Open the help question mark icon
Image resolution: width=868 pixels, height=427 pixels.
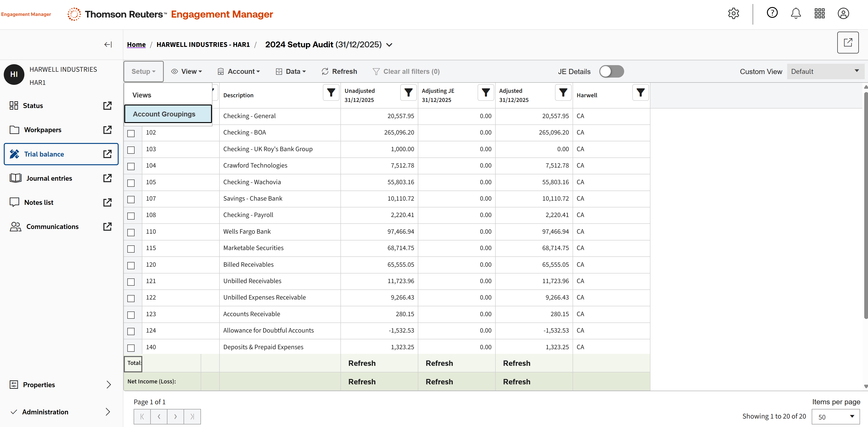click(x=772, y=13)
